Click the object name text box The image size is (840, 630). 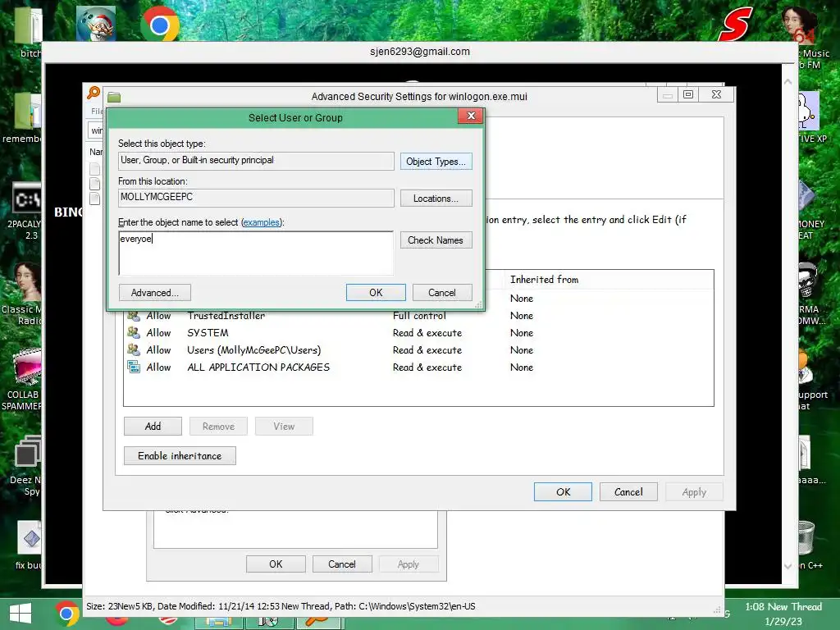point(256,253)
